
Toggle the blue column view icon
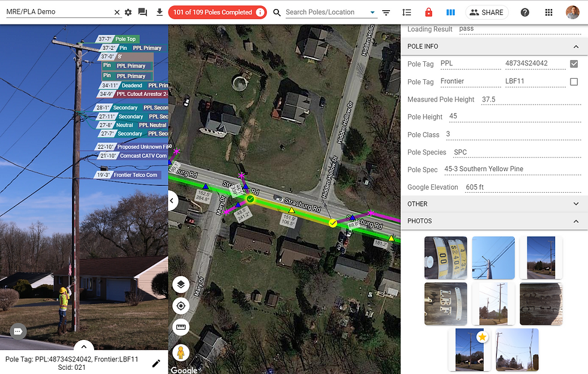451,13
